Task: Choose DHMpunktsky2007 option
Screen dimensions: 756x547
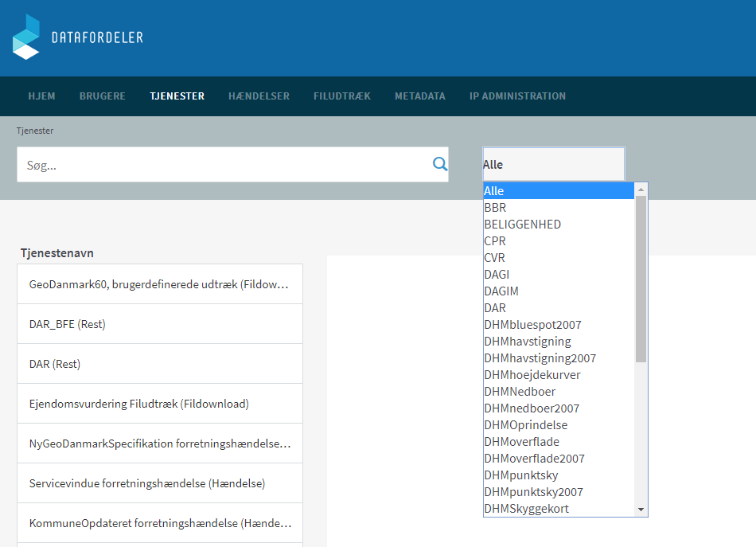Action: [559, 491]
